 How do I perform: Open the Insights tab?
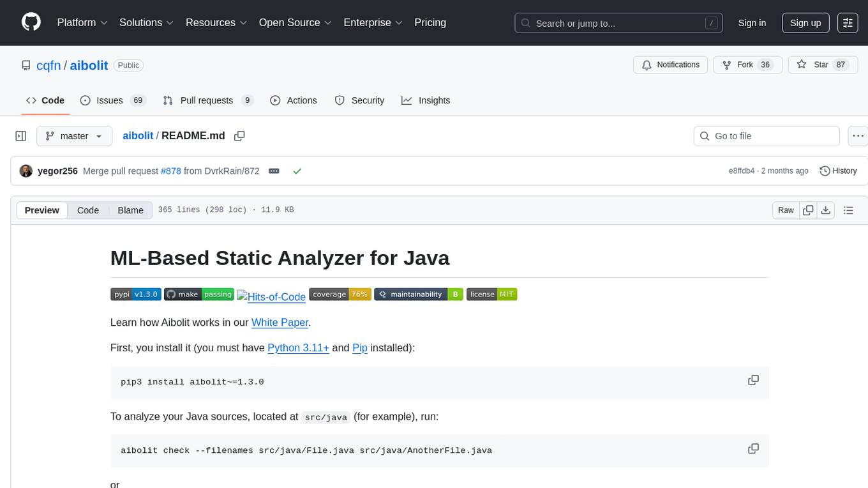[426, 100]
